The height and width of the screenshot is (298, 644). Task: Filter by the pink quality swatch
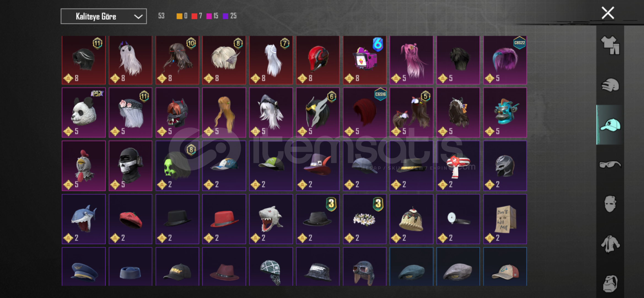point(209,16)
